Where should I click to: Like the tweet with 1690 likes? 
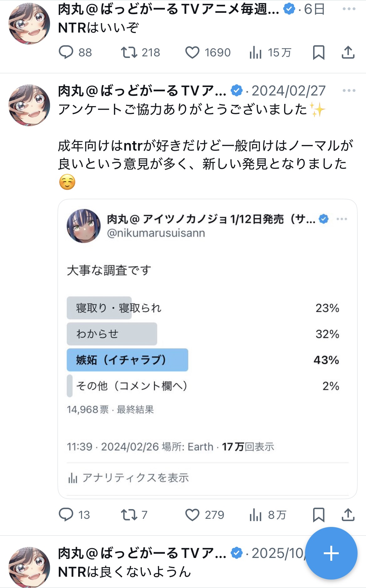(192, 52)
